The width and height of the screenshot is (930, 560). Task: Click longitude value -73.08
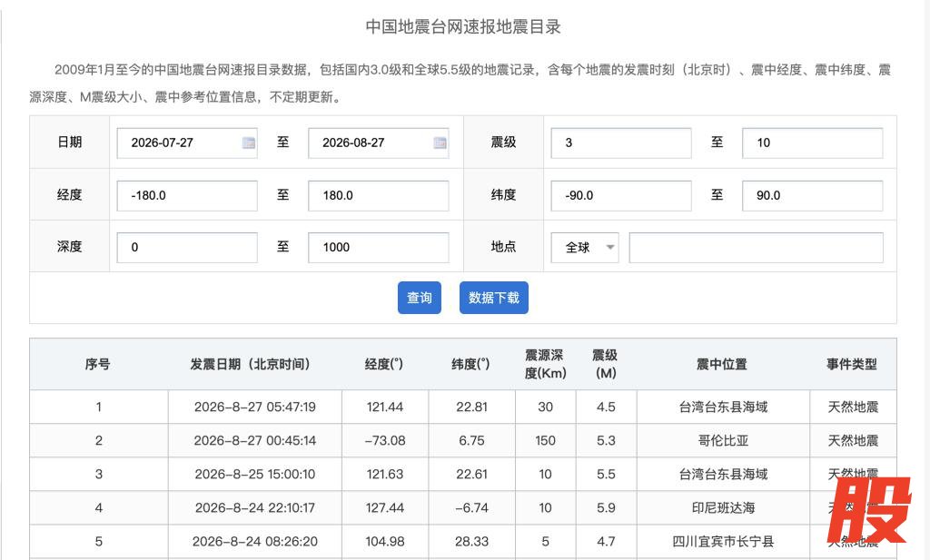click(x=385, y=441)
